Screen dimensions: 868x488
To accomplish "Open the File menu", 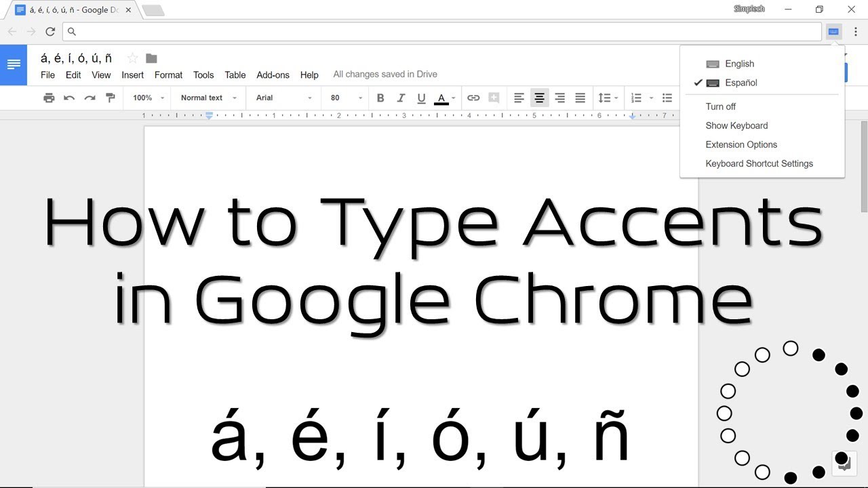I will click(x=47, y=75).
